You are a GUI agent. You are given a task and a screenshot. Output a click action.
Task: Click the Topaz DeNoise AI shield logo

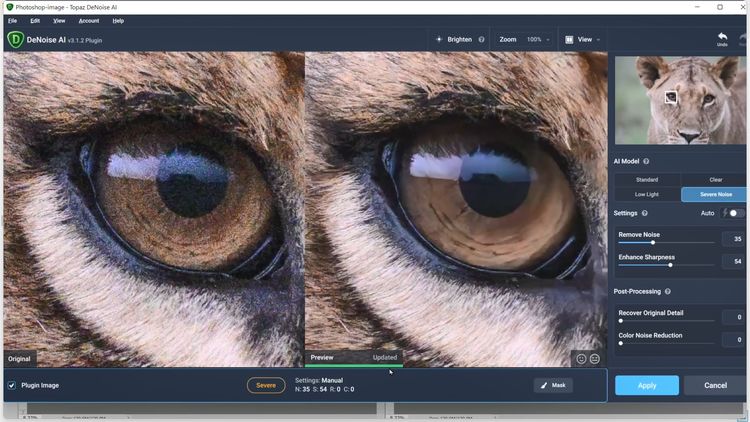15,40
